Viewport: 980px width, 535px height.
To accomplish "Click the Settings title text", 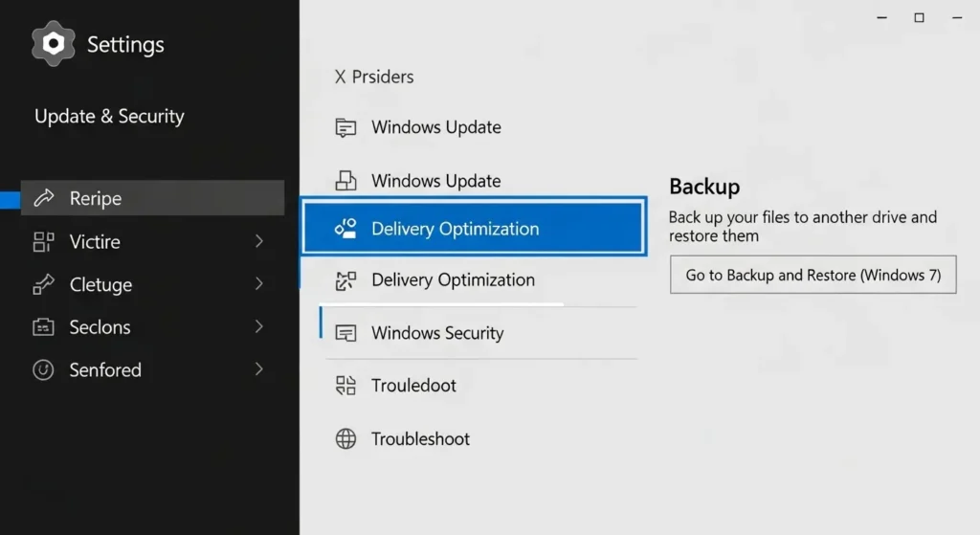I will coord(125,44).
